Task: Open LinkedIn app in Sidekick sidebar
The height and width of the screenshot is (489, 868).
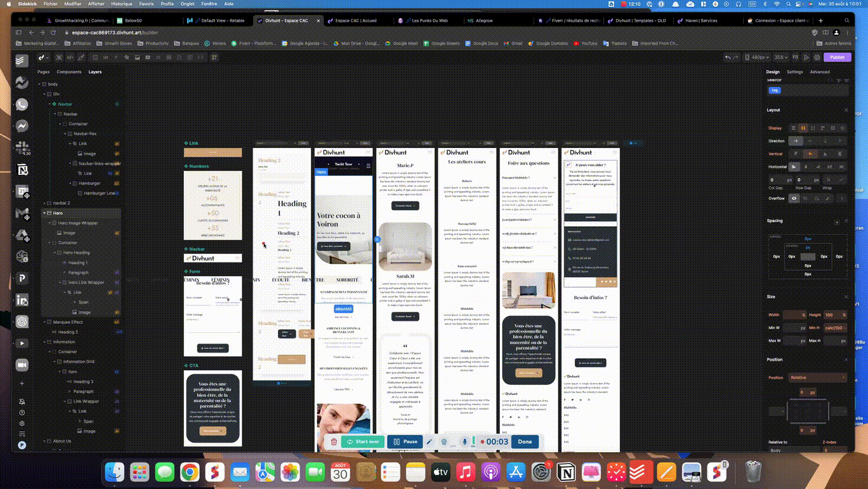Action: (22, 300)
